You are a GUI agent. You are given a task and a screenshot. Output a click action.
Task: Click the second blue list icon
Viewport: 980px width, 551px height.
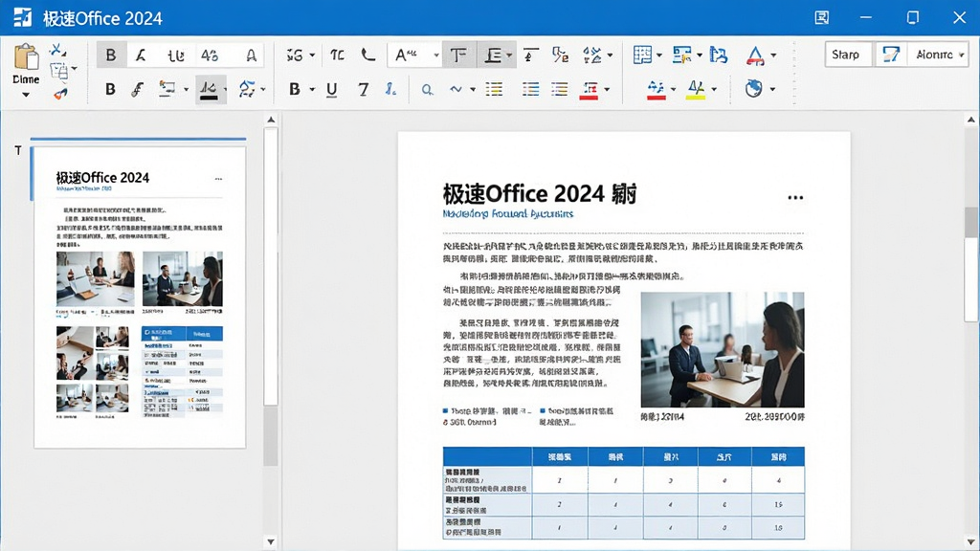[x=530, y=89]
